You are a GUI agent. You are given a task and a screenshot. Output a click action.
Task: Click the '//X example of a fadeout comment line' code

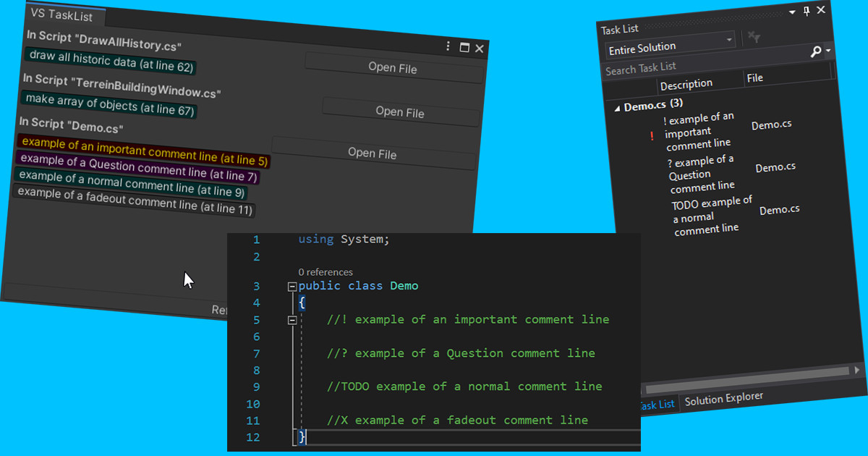pos(457,420)
